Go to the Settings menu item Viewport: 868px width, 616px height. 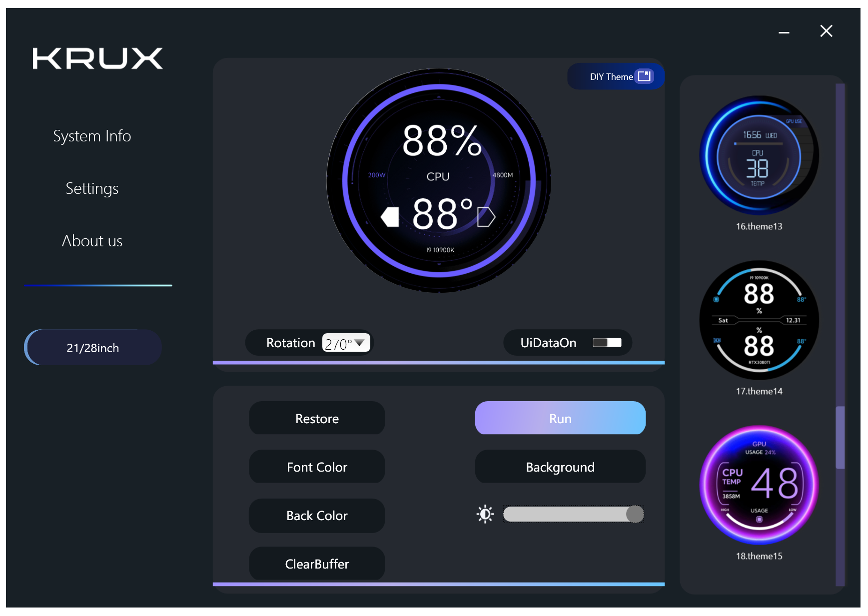click(92, 188)
